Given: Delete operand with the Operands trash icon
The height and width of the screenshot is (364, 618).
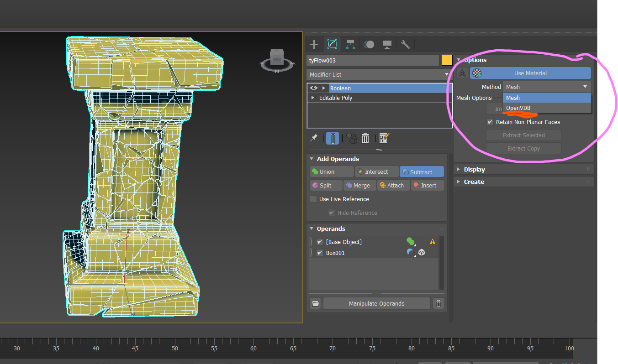Looking at the screenshot, I should tap(438, 303).
